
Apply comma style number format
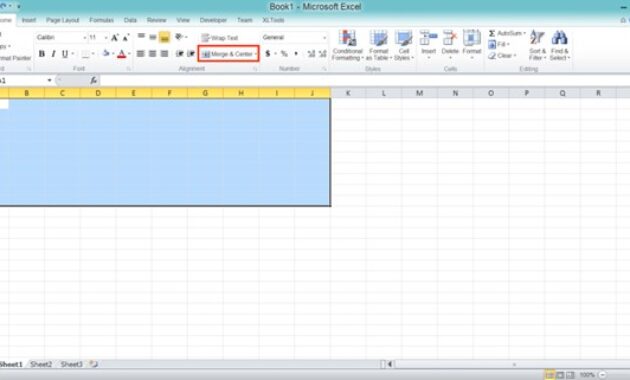tap(296, 53)
